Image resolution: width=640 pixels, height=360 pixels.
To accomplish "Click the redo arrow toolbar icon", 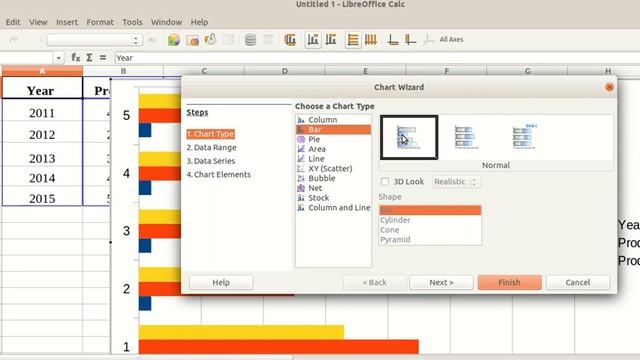I will click(x=13, y=40).
